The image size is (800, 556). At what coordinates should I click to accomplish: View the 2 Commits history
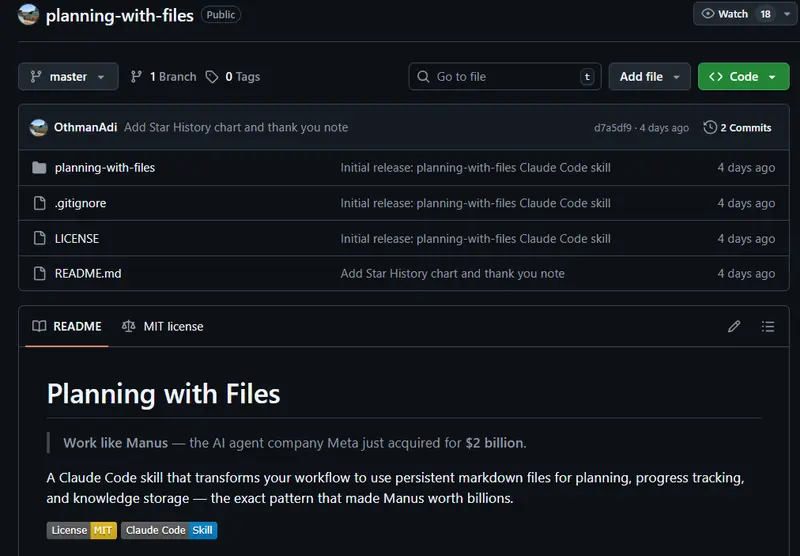[745, 128]
